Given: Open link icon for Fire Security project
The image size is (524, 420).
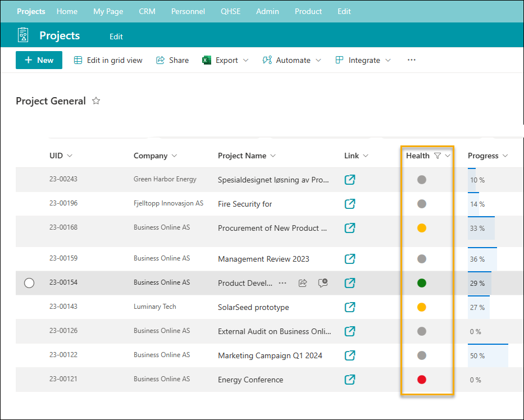Looking at the screenshot, I should (x=349, y=204).
